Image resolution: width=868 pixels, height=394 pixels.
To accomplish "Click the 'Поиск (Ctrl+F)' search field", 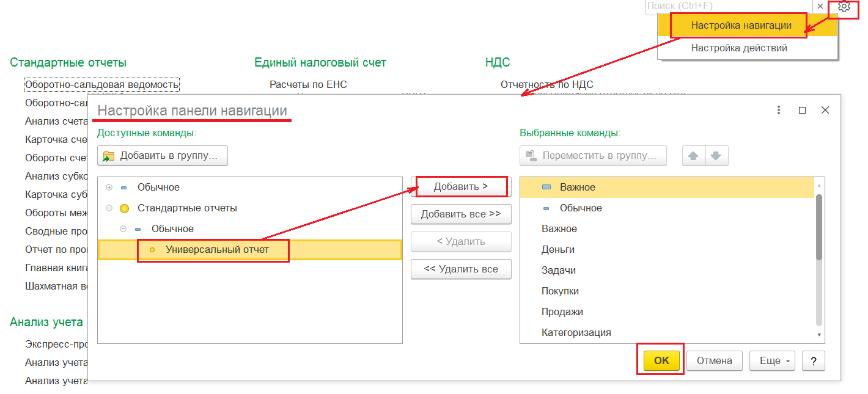I will point(727,6).
